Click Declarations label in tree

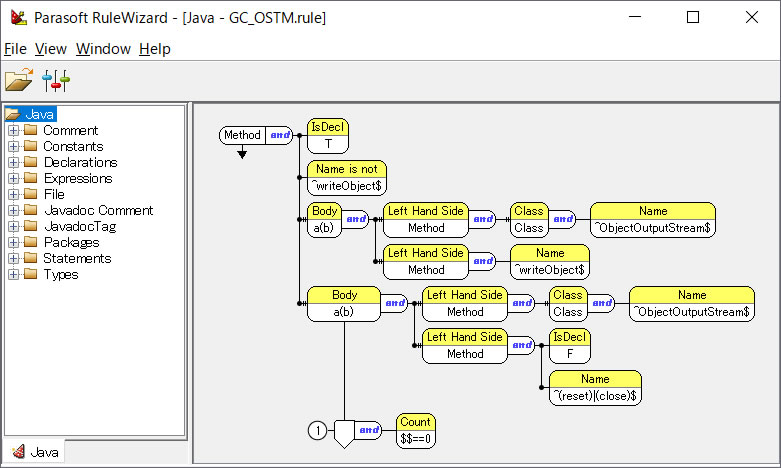[x=80, y=162]
